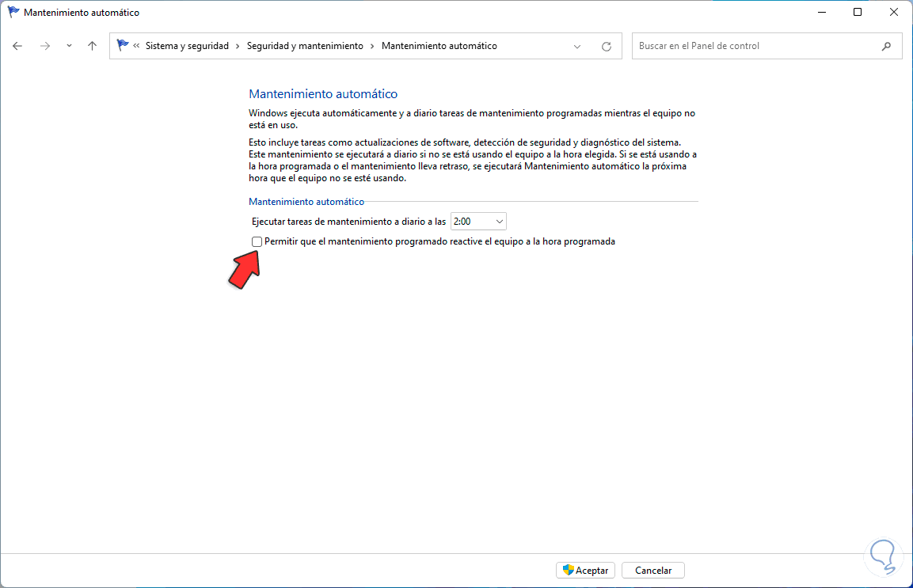Click the Aceptar button
The width and height of the screenshot is (913, 588).
click(585, 571)
